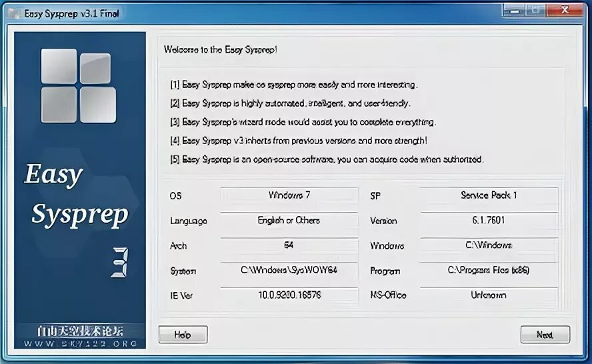Screen dimensions: 592x364
Task: Select the OS field showing Windows 7
Action: pyautogui.click(x=289, y=195)
